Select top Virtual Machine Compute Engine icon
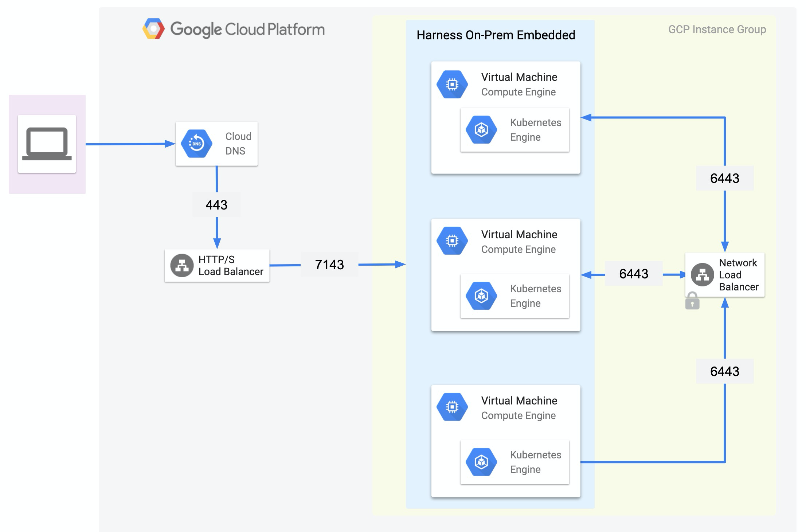The width and height of the screenshot is (806, 532). pyautogui.click(x=452, y=85)
